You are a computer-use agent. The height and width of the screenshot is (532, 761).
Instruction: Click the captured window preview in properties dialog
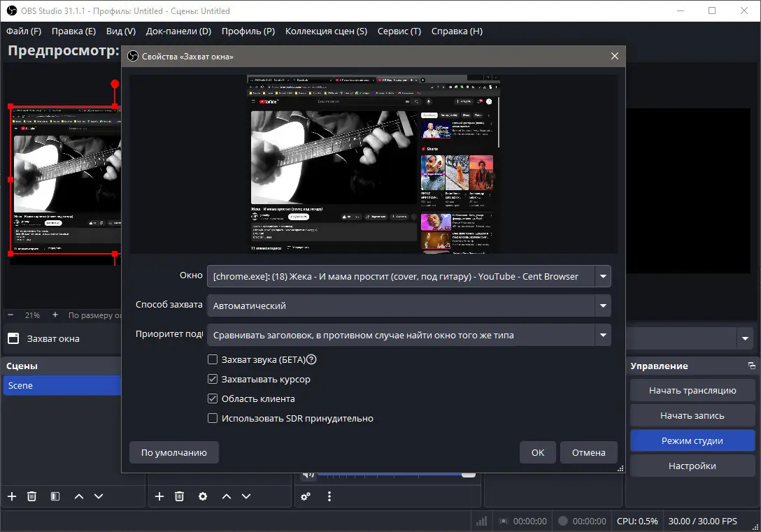[x=374, y=164]
